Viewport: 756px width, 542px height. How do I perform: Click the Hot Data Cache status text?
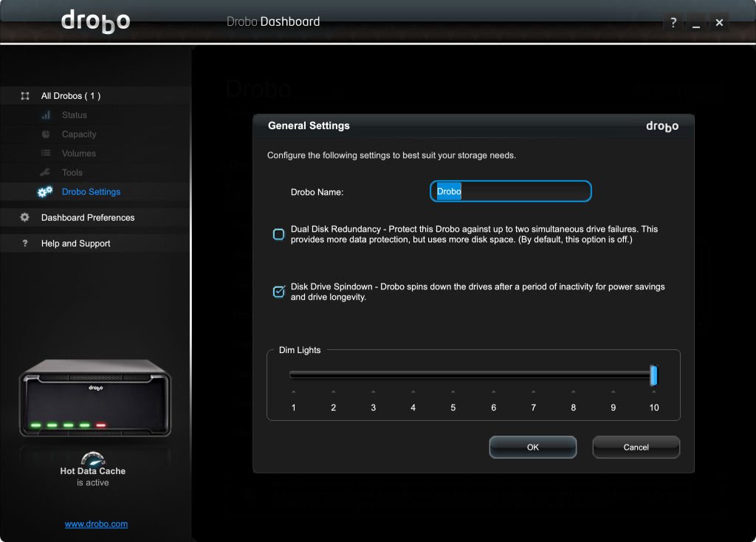[92, 476]
